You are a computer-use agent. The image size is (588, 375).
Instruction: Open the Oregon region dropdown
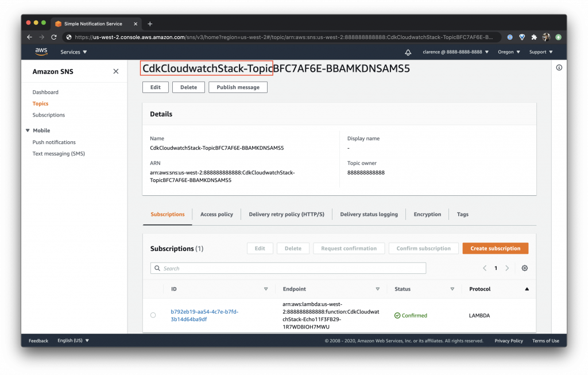coord(509,52)
